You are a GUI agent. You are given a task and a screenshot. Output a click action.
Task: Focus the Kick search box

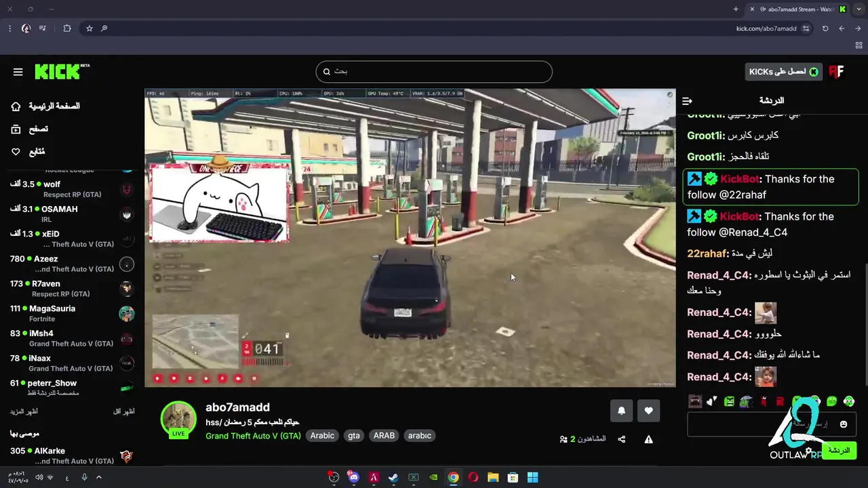[x=434, y=72]
